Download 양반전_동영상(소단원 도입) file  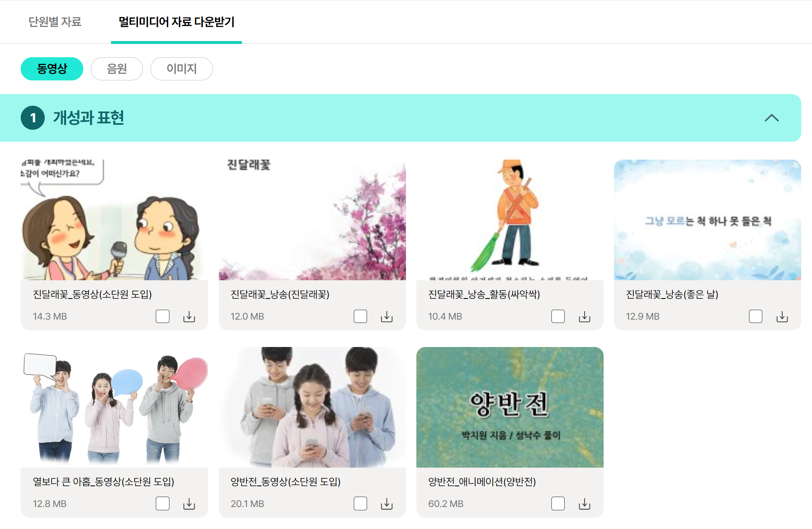tap(387, 504)
